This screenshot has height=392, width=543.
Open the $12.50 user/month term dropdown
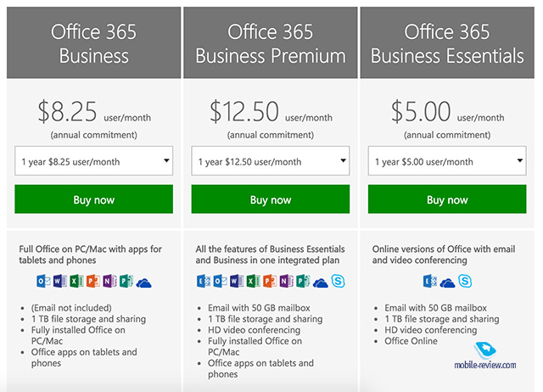point(271,160)
